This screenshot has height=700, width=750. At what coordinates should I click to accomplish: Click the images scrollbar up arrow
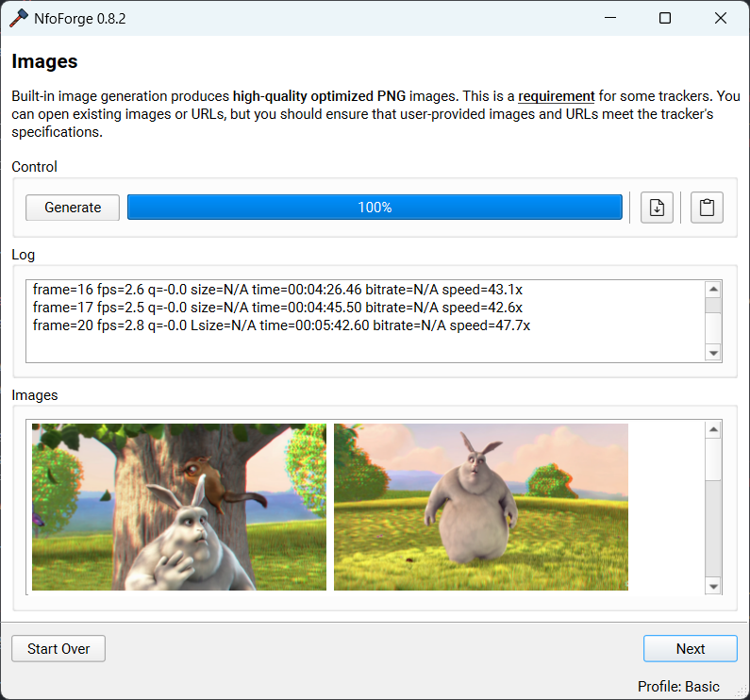pyautogui.click(x=713, y=429)
